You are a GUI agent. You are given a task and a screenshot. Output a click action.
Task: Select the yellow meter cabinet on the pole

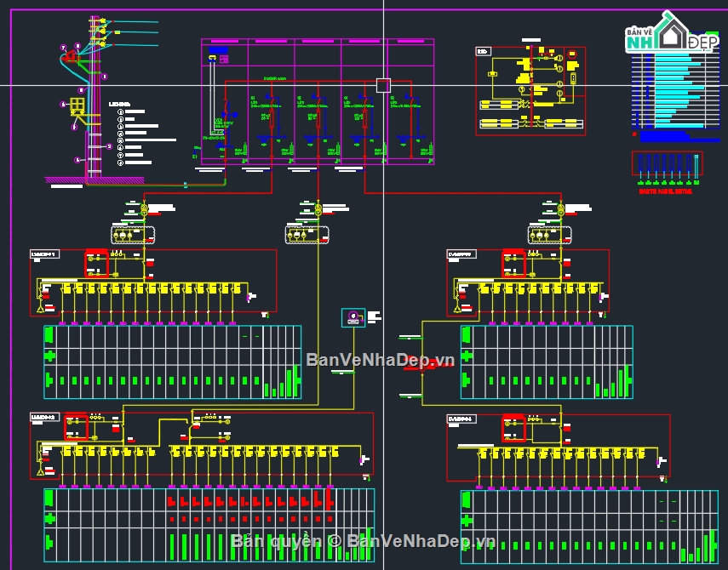pyautogui.click(x=77, y=105)
